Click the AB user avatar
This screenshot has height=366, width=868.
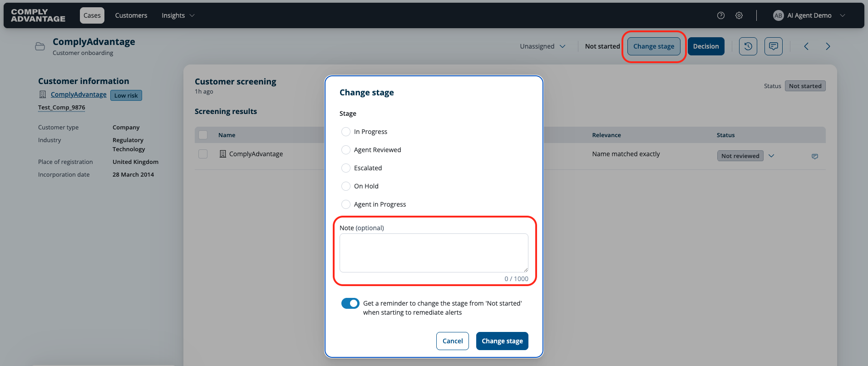coord(778,15)
